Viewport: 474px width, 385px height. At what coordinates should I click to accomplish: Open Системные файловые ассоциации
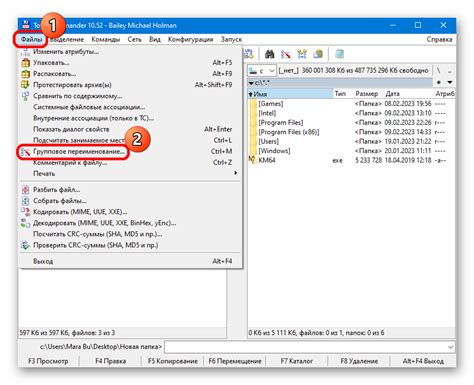tap(130, 107)
